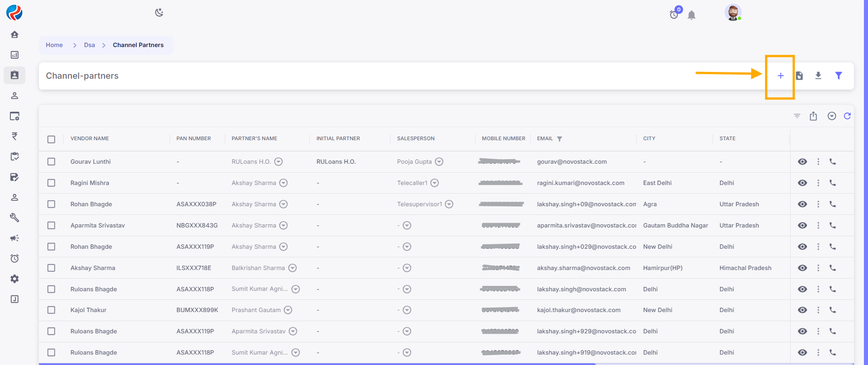
Task: Select the checkbox for Ragini Mishra
Action: 51,183
